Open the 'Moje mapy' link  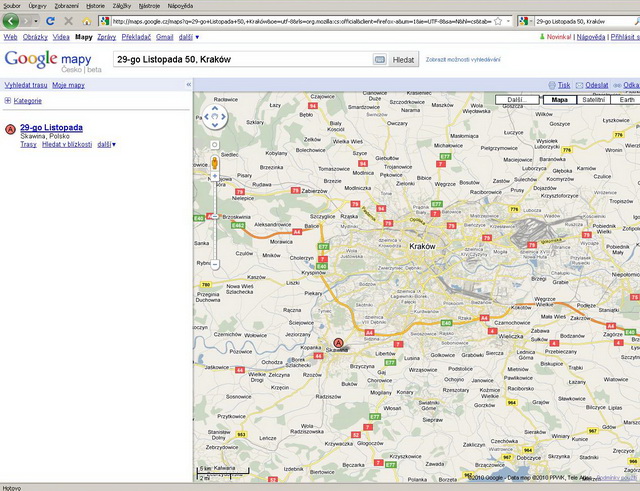click(x=68, y=85)
